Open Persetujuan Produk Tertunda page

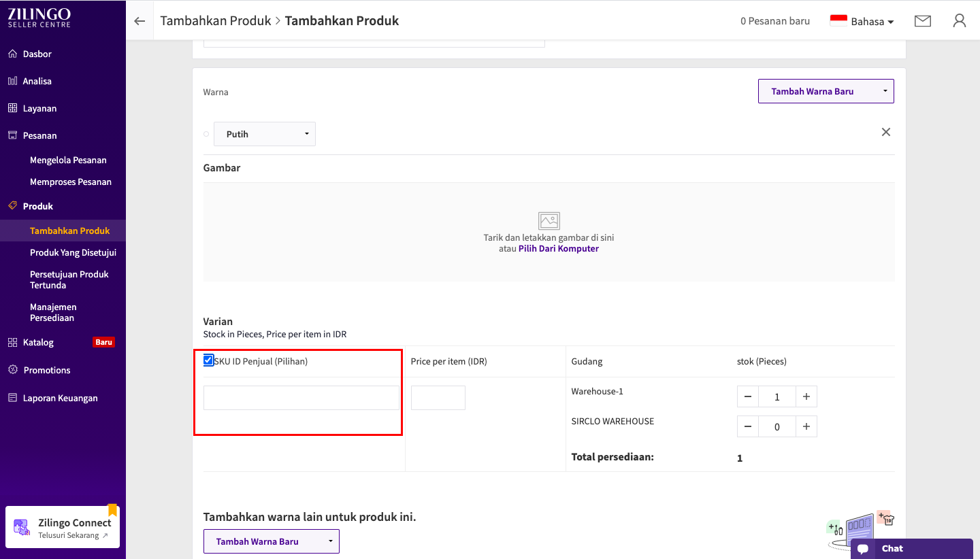tap(69, 279)
